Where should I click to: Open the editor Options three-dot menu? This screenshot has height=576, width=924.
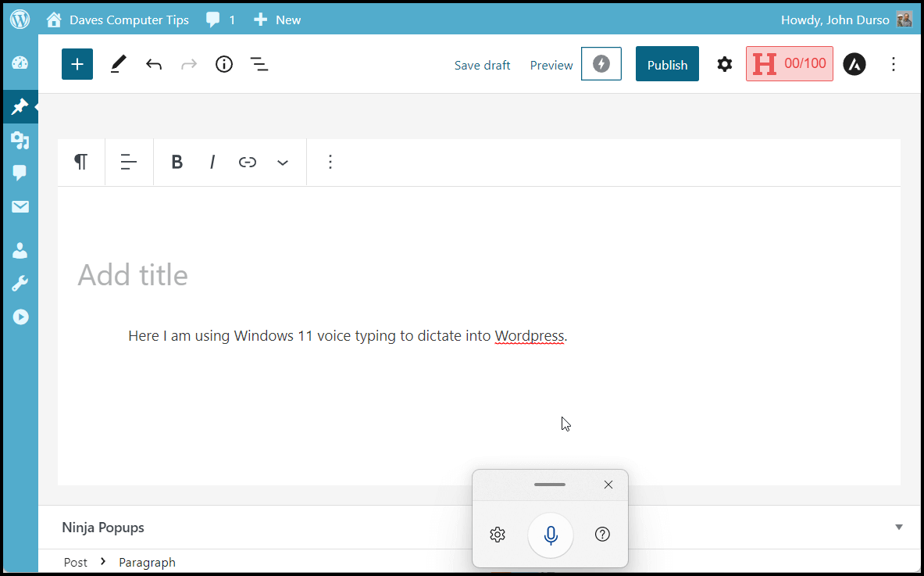coord(894,64)
